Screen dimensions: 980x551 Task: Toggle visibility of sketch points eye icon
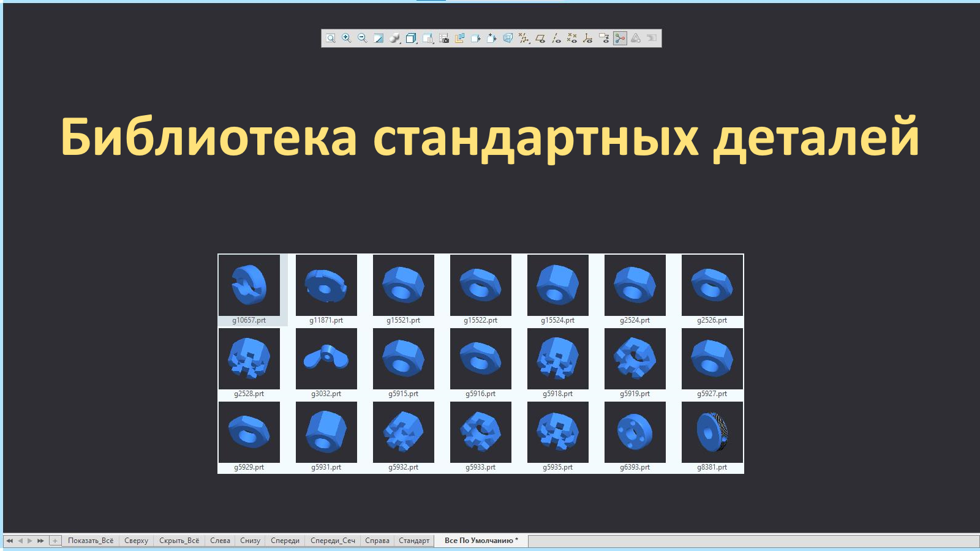tap(571, 39)
